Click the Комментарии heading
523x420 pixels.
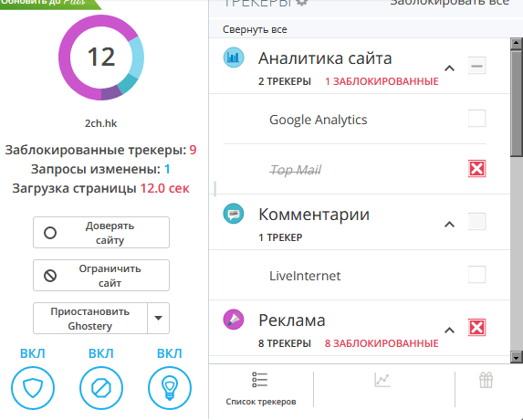(x=314, y=215)
